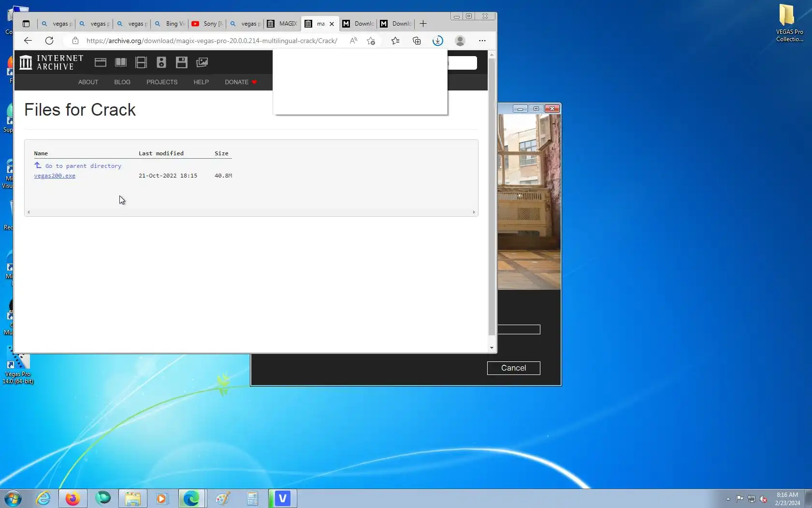Open the Collections panel
This screenshot has height=508, width=812.
(x=417, y=41)
